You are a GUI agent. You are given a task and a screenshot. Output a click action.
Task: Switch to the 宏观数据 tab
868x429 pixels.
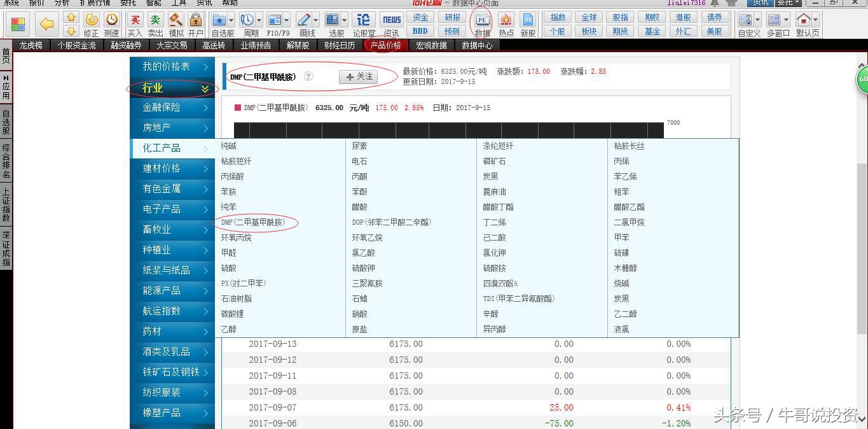point(431,45)
